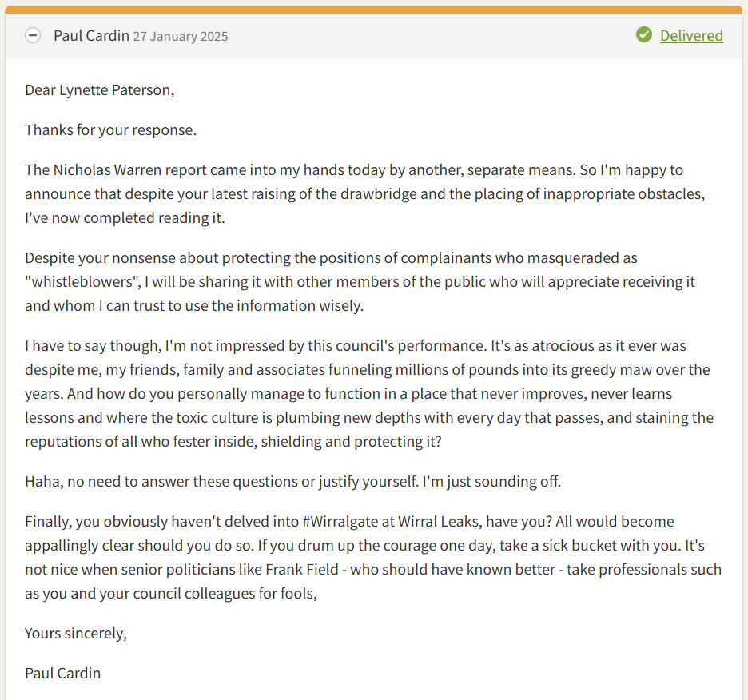Click the closing "Yours sincerely,"
The width and height of the screenshot is (748, 700).
click(x=76, y=633)
